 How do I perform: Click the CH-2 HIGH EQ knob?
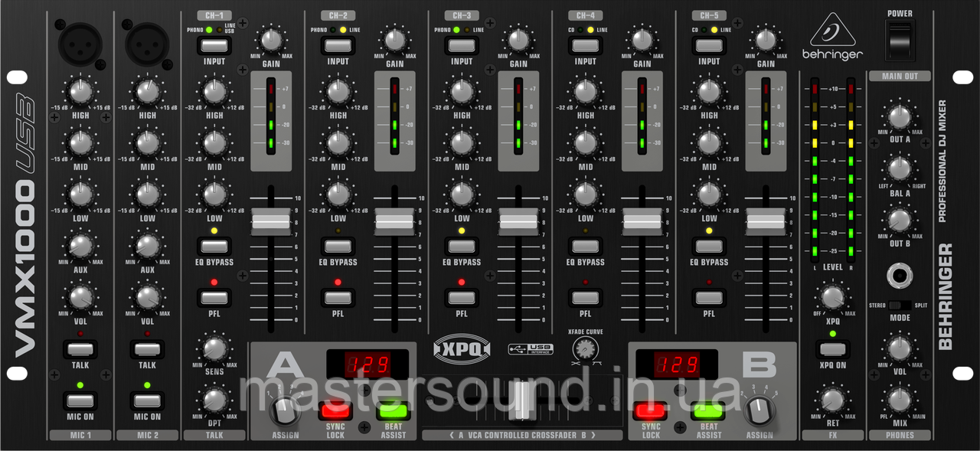tap(338, 92)
